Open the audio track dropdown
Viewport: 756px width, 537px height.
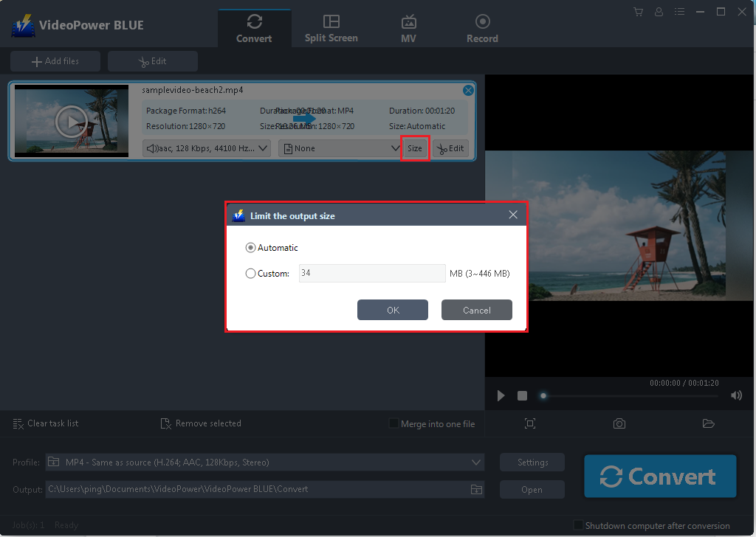tap(205, 148)
